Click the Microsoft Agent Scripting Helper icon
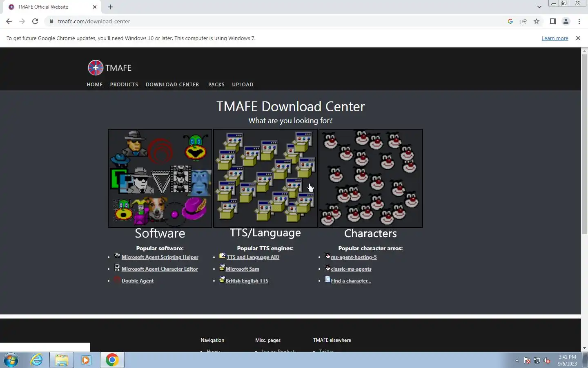 (117, 256)
